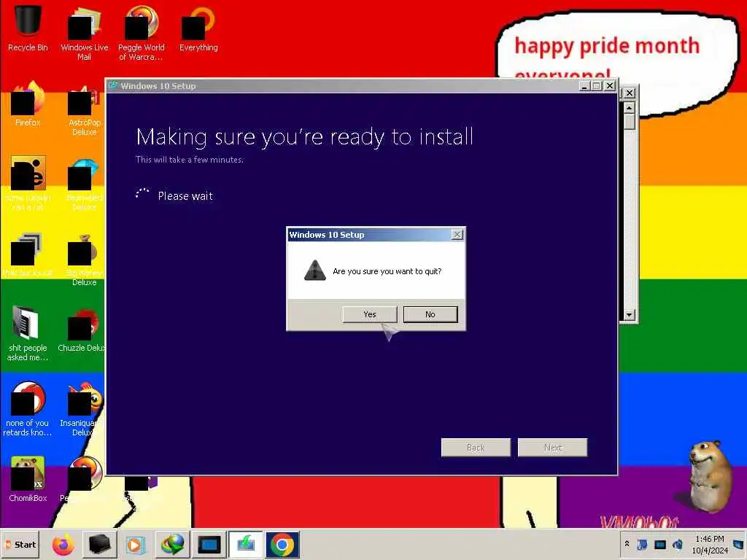Image resolution: width=747 pixels, height=560 pixels.
Task: Click the monitor icon in system tray
Action: coord(659,544)
